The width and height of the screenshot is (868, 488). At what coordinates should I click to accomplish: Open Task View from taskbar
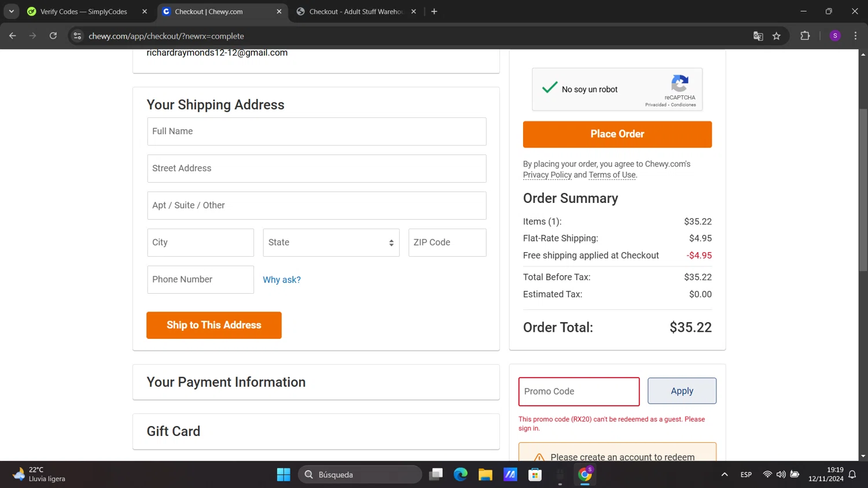click(436, 475)
